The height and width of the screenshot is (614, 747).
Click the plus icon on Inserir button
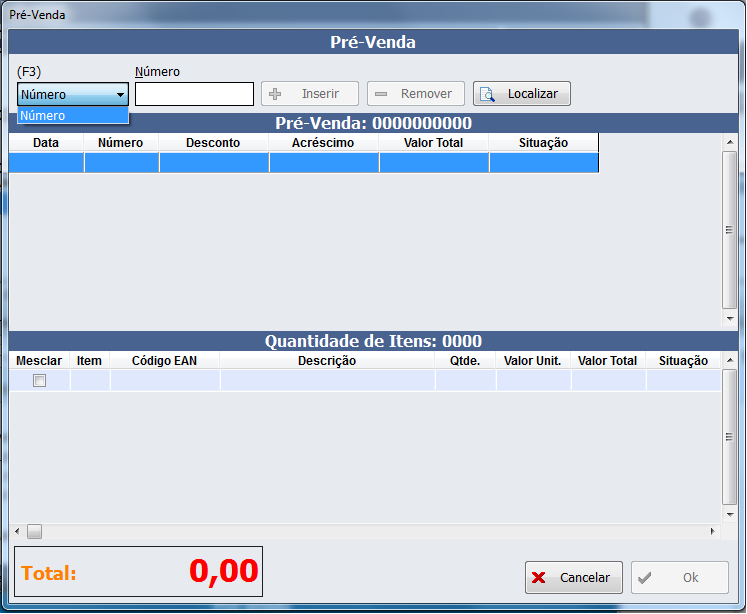click(x=276, y=94)
